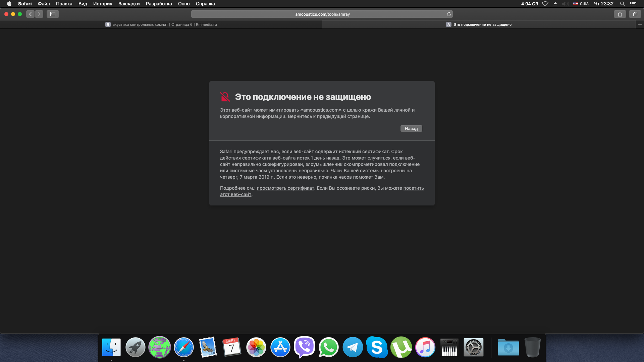Switch to the Rmmedia.ru tab

tap(161, 24)
